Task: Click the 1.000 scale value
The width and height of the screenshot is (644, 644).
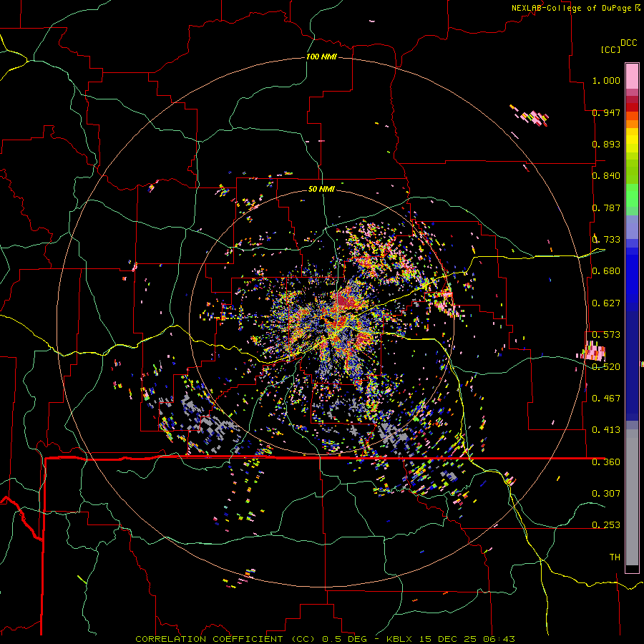Action: coord(606,80)
